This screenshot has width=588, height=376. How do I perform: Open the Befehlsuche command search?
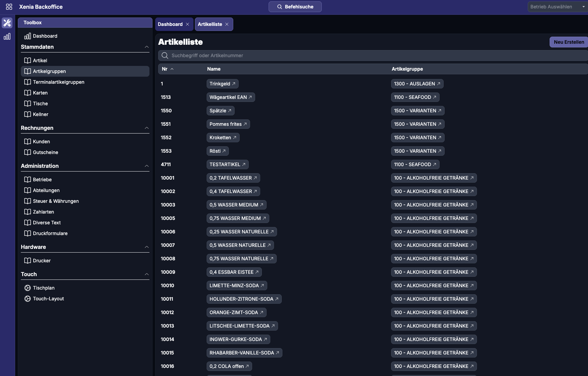(295, 7)
